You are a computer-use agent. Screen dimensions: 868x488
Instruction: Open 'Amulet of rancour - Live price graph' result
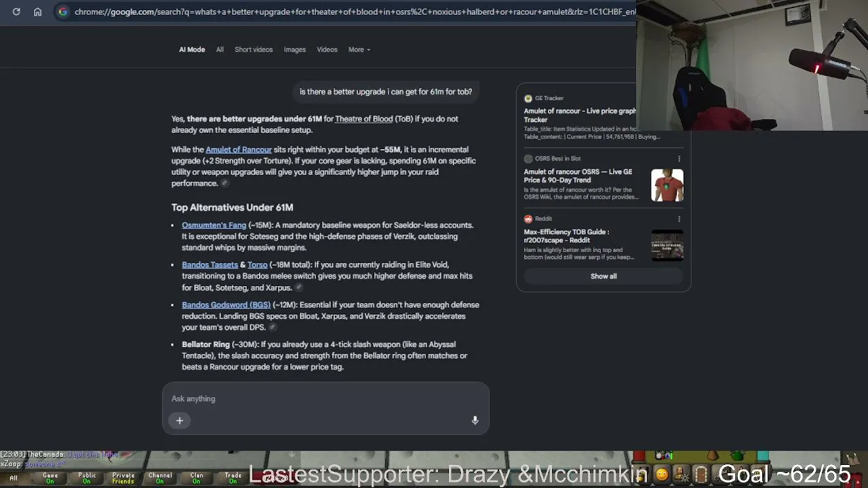[x=580, y=115]
